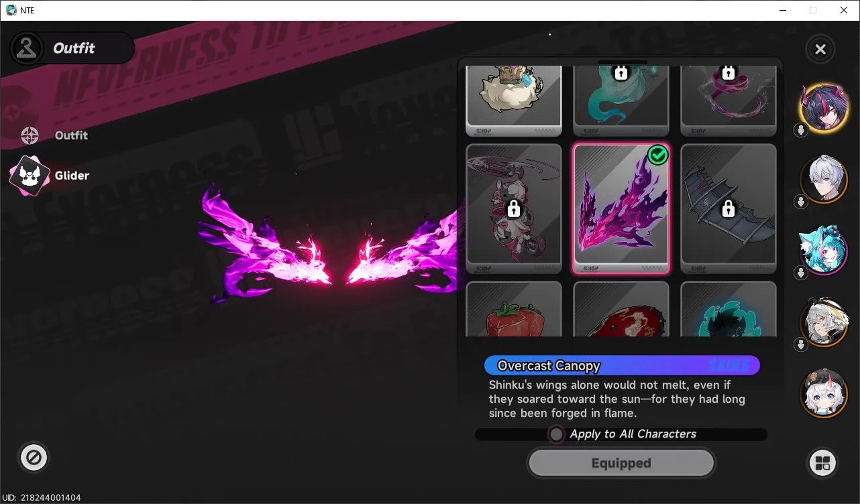Select the silver-haired character portrait
The image size is (860, 504).
823,178
